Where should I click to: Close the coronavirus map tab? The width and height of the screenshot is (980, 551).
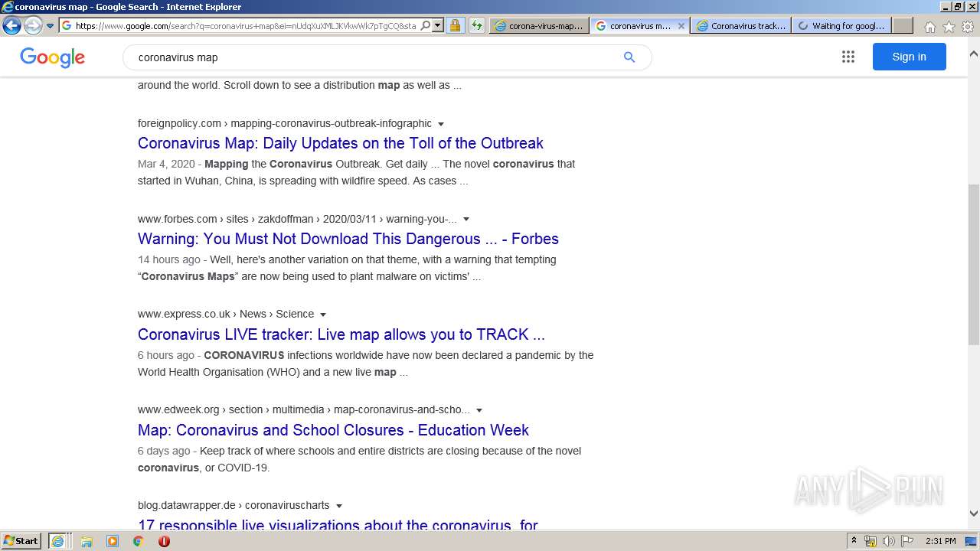(x=681, y=25)
